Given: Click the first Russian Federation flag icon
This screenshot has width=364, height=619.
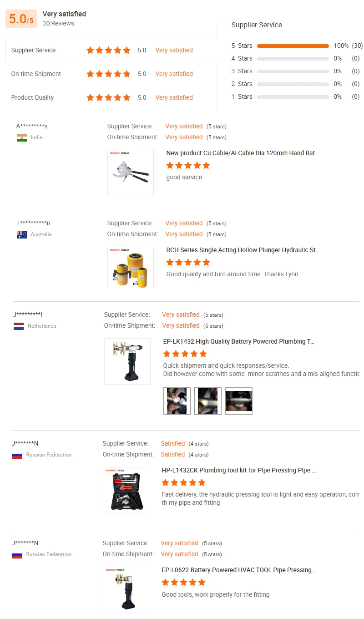Looking at the screenshot, I should [17, 455].
